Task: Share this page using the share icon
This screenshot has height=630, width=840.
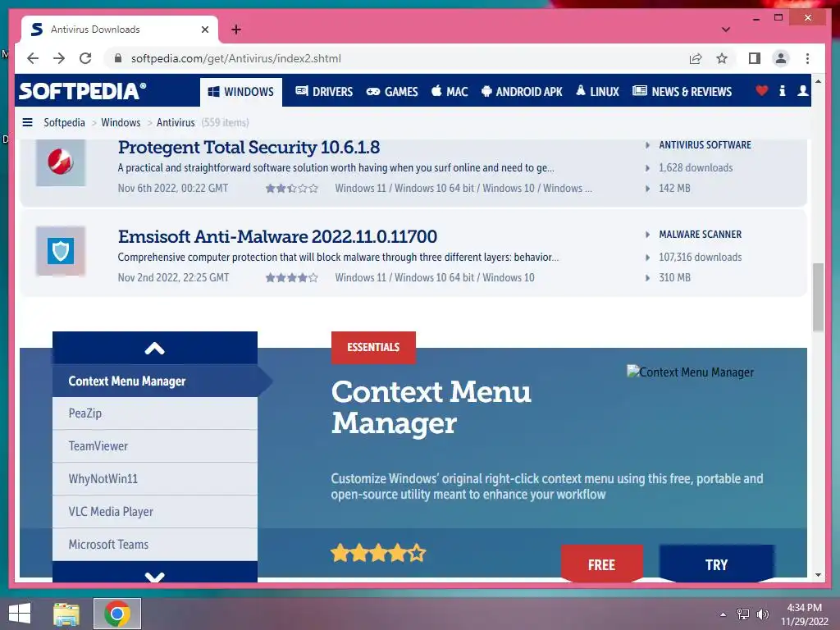Action: tap(696, 58)
